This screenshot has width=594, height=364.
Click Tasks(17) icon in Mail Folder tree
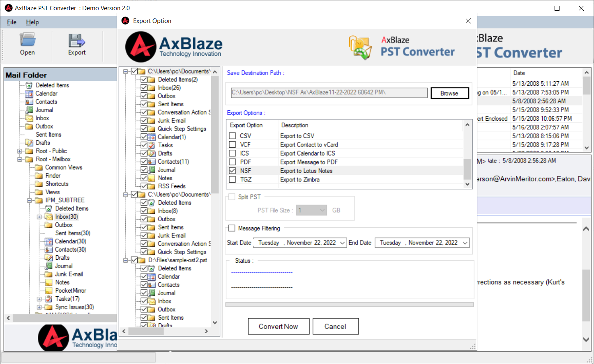[49, 299]
